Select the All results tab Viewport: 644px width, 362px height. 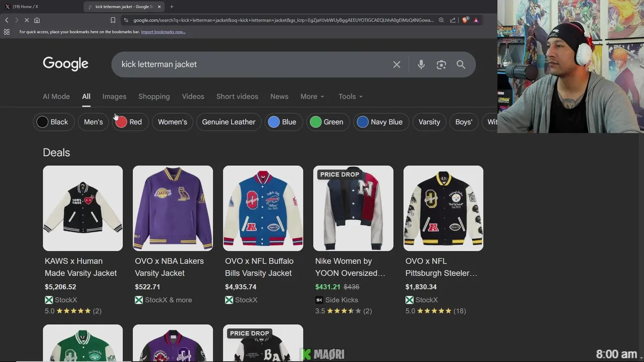click(86, 97)
